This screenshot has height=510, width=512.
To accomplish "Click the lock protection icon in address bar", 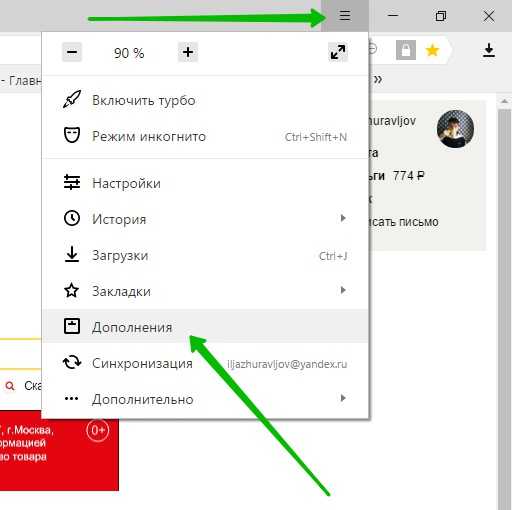I will 406,50.
